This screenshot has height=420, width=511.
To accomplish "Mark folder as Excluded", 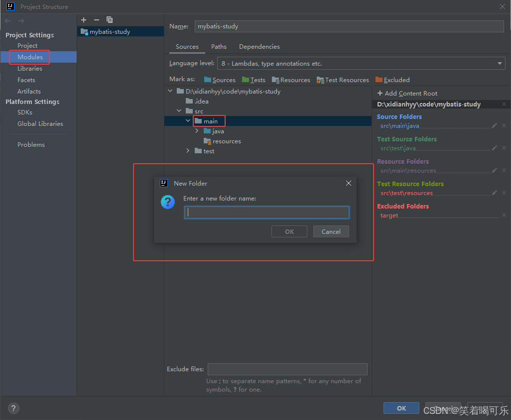I will click(x=392, y=80).
